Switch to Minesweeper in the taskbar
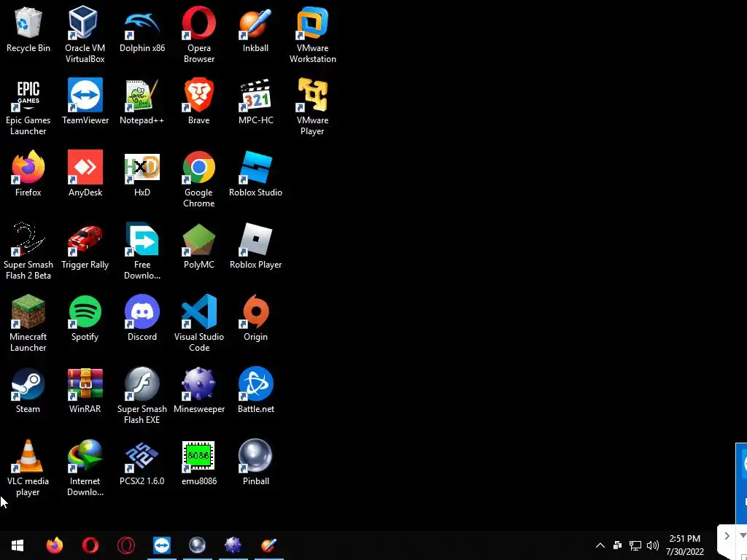Viewport: 747px width, 560px height. 233,545
